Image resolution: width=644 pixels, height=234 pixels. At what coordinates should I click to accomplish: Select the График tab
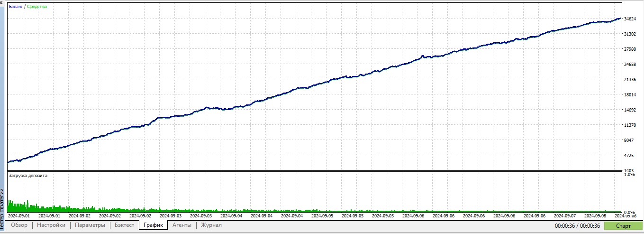click(154, 225)
